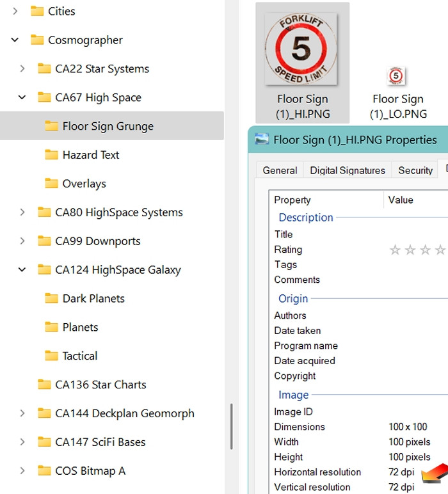Viewport: 448px width, 494px height.
Task: Click the Tactical folder icon
Action: tap(52, 356)
